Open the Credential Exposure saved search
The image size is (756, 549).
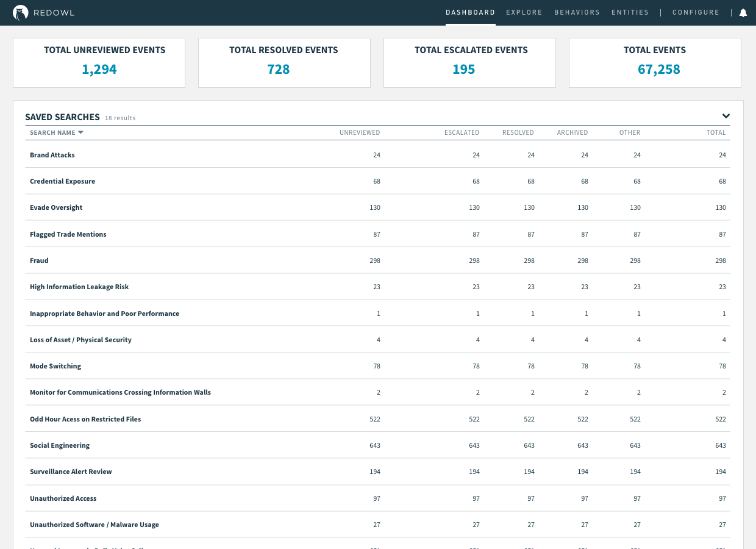(x=63, y=181)
